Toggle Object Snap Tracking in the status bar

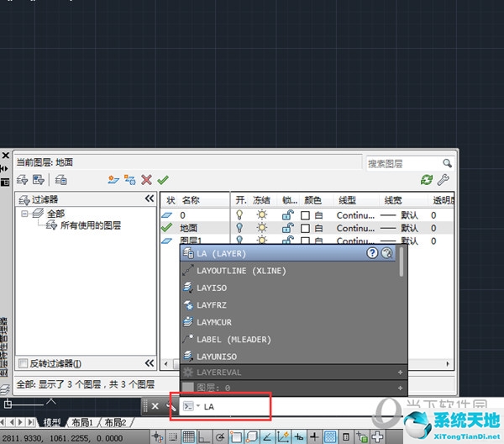click(x=267, y=436)
